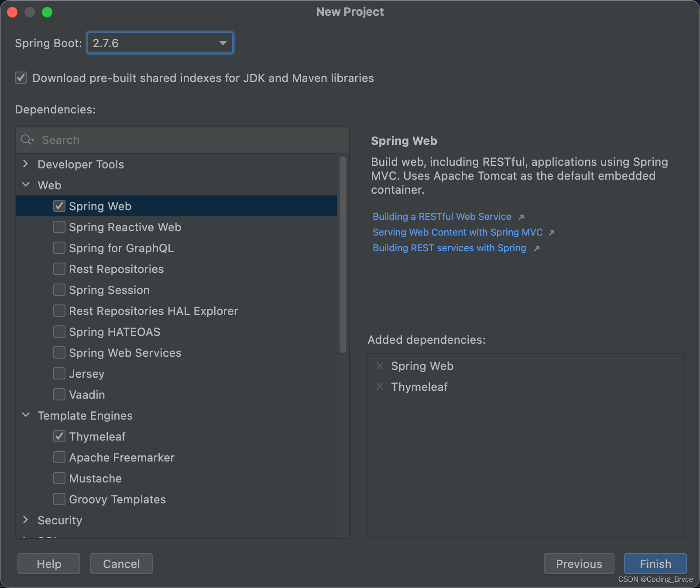Expand the Developer Tools category
Viewport: 700px width, 588px height.
point(25,164)
